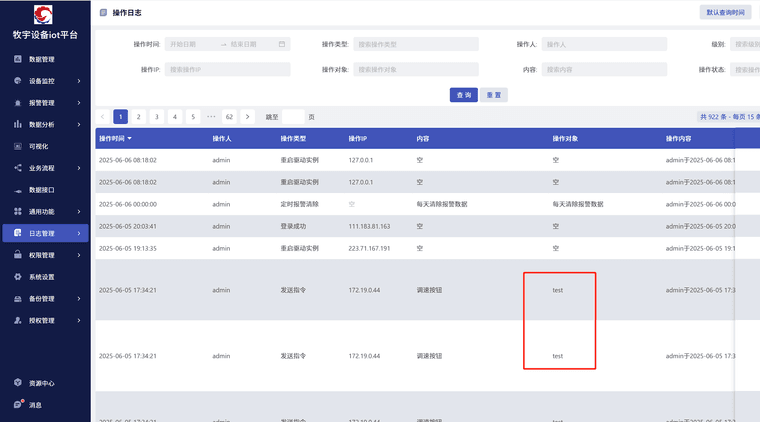Click the 2025-06-06 00:00:00 timestamp cell
760x422 pixels.
coord(128,204)
